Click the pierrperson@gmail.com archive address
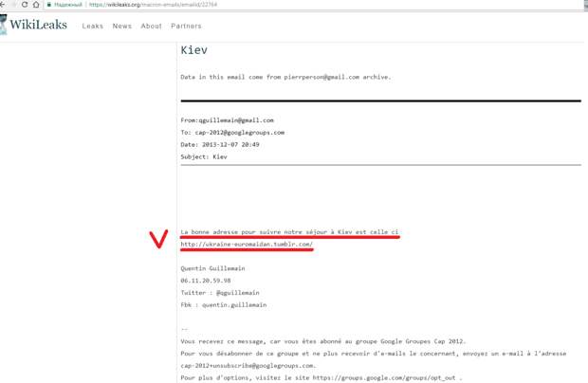This screenshot has height=383, width=588. pos(322,77)
